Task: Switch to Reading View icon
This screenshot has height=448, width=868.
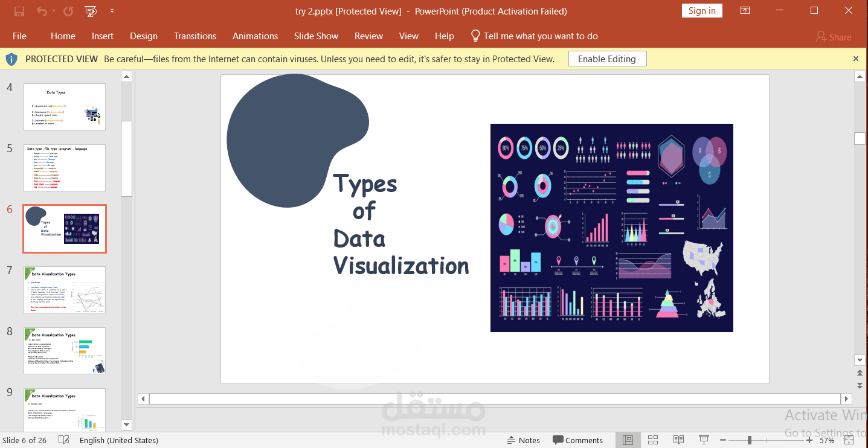Action: [x=678, y=440]
